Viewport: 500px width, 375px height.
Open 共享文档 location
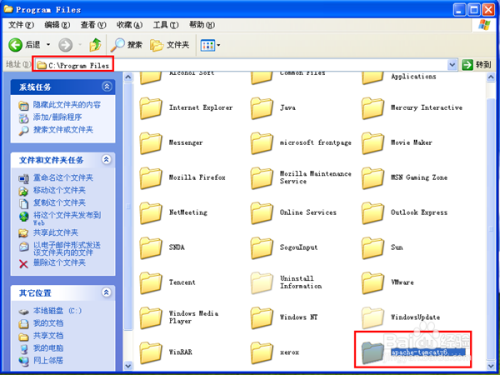pos(48,336)
